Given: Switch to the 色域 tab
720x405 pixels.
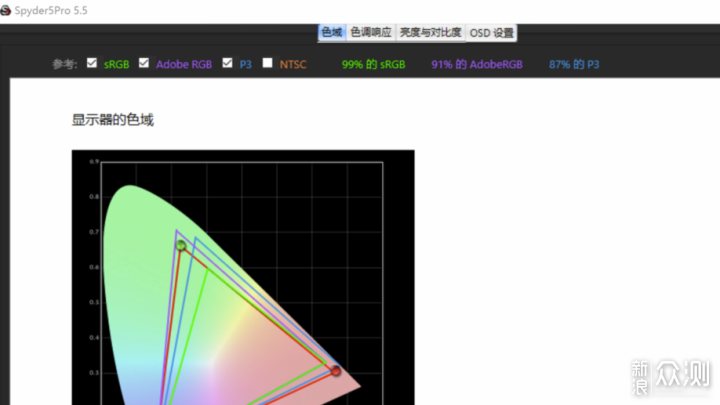Looking at the screenshot, I should pos(332,33).
